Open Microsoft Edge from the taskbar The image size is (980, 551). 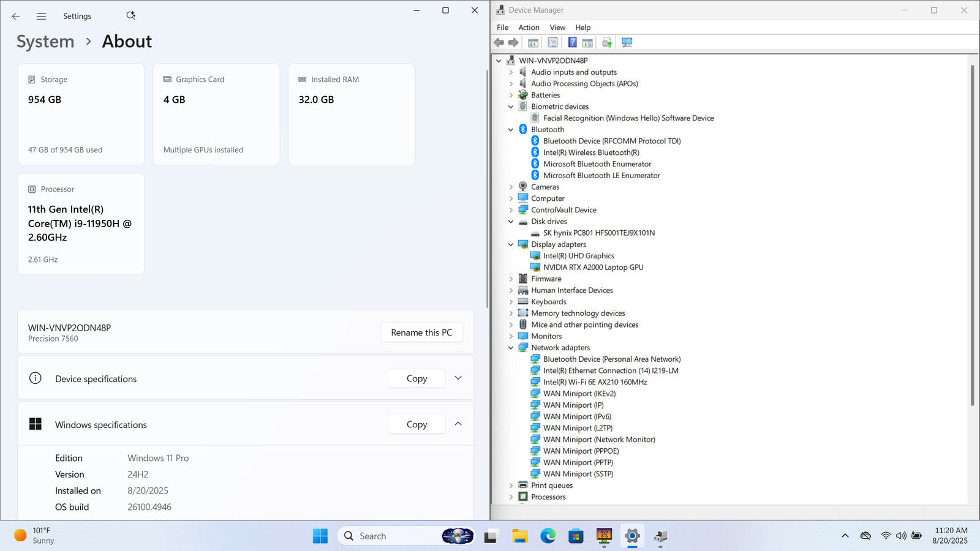[548, 536]
